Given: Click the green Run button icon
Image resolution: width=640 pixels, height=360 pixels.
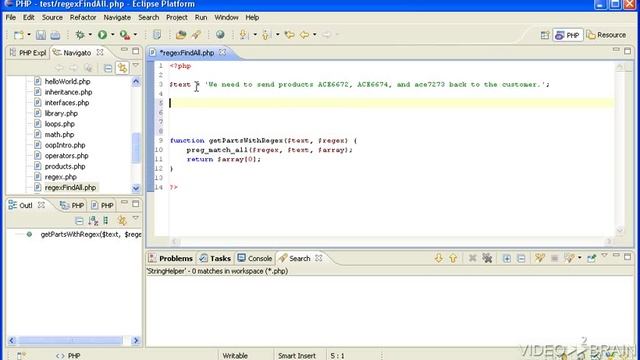Looking at the screenshot, I should [102, 35].
